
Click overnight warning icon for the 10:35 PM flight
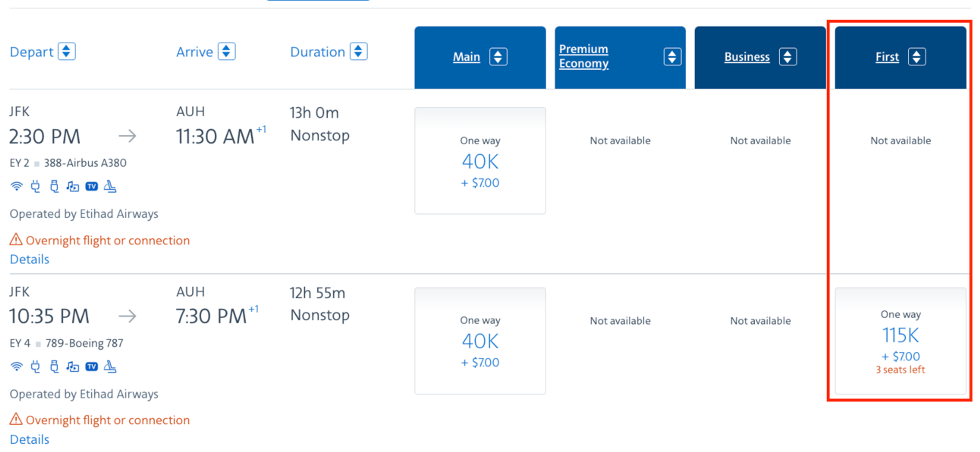click(16, 419)
